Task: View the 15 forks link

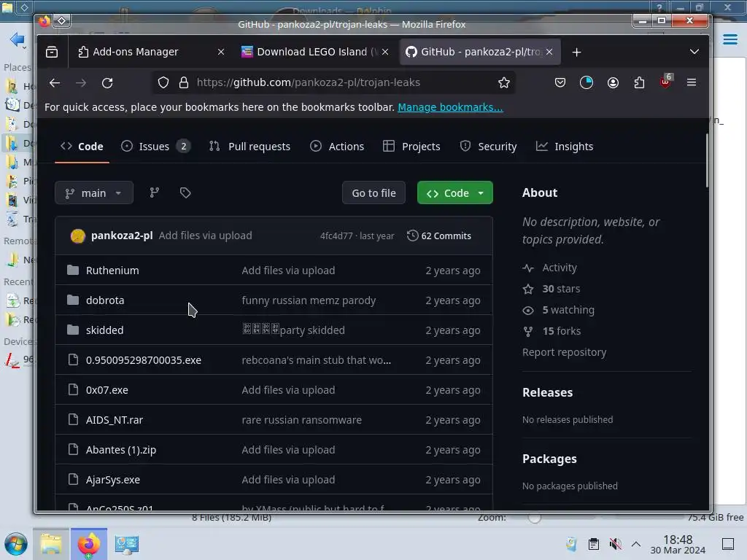Action: [551, 331]
